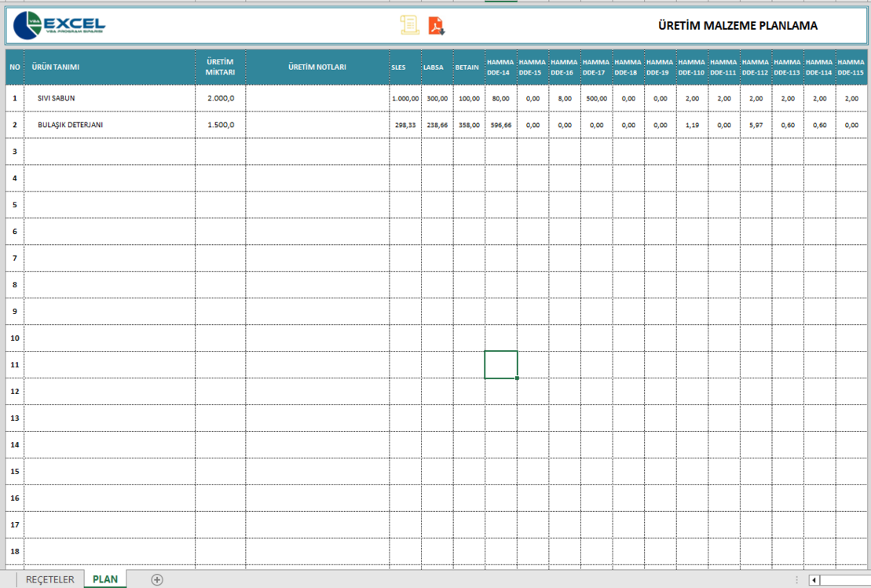Select the 238,66 LABSA cell

pos(437,125)
